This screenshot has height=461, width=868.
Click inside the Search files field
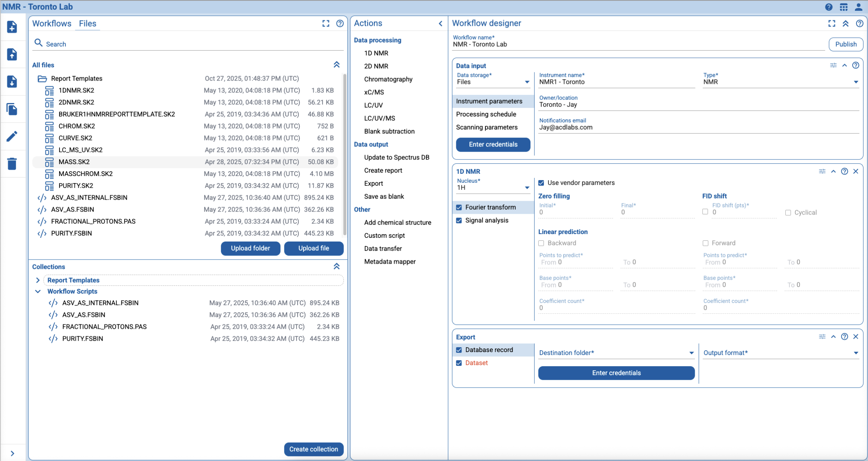click(x=150, y=43)
